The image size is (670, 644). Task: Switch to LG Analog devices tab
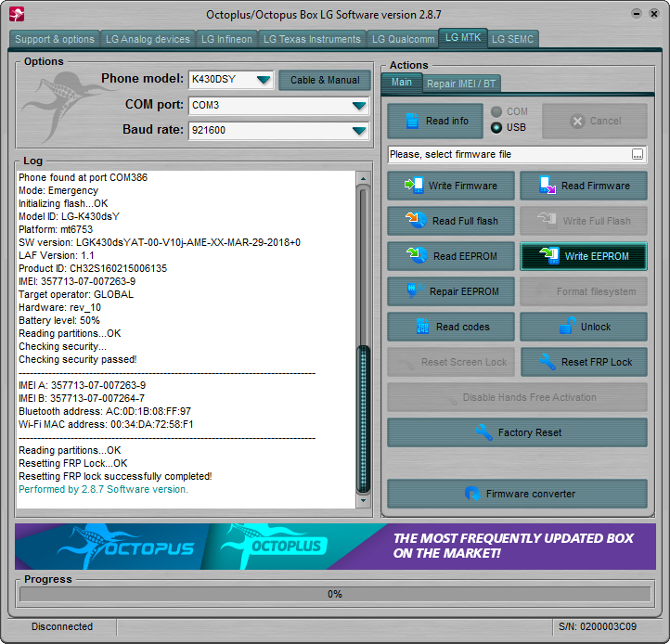tap(148, 39)
